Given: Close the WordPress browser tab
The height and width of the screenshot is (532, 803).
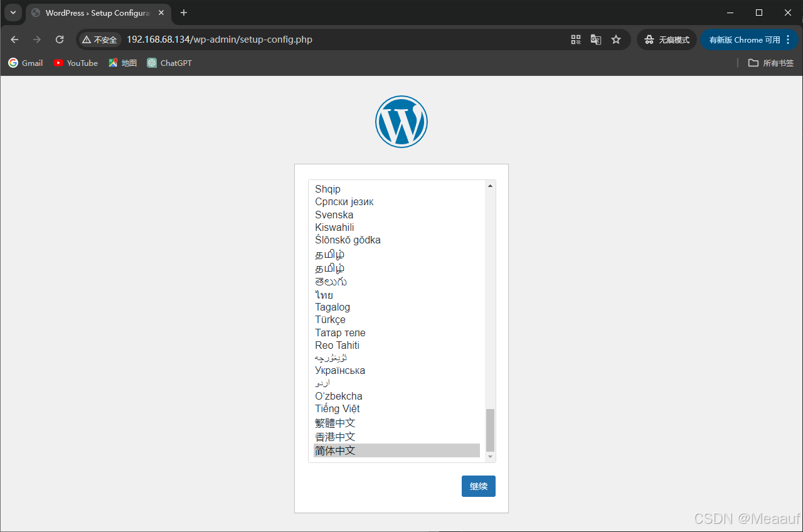Looking at the screenshot, I should coord(161,13).
